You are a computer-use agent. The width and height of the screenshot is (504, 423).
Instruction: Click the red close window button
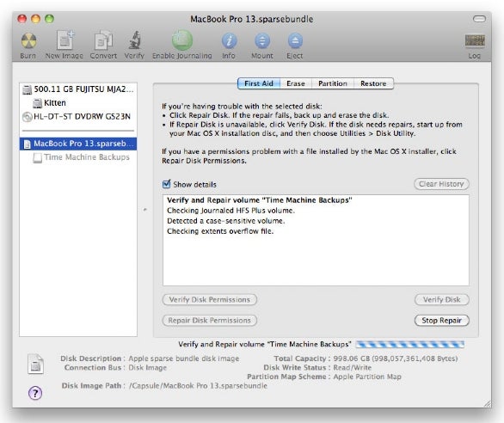coord(22,19)
